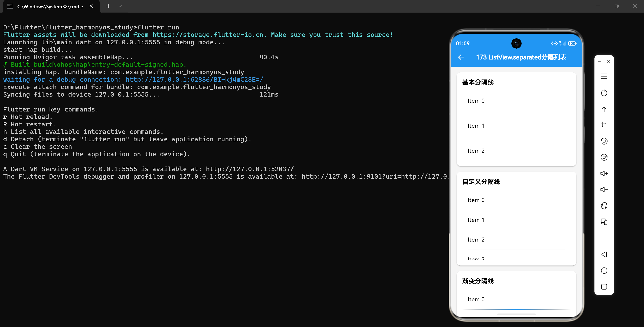Screen dimensions: 644x327
Task: Minimize the terminal window
Action: tap(598, 6)
